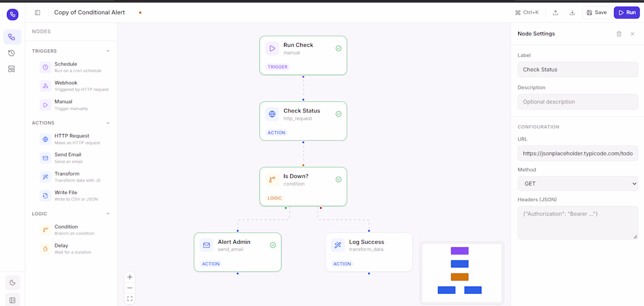Zoom in on the canvas
This screenshot has width=644, height=306.
tap(130, 277)
